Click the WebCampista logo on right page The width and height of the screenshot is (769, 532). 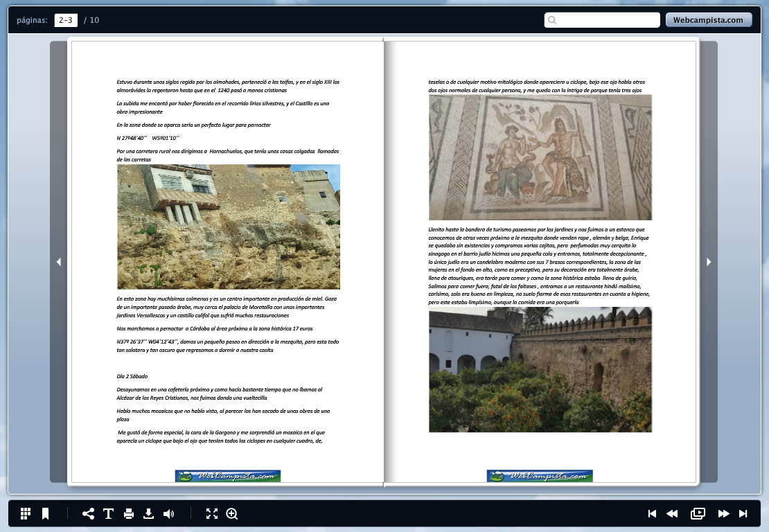point(540,476)
